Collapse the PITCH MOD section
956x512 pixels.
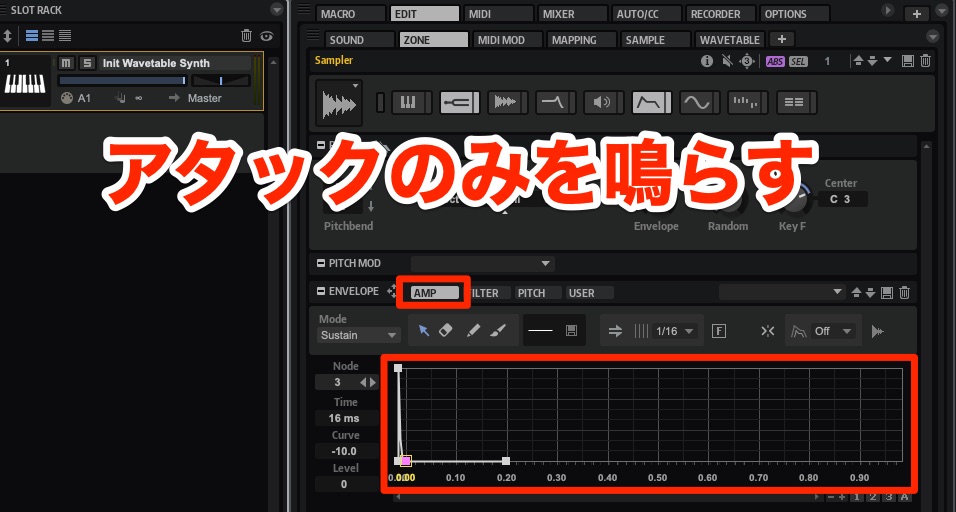coord(321,263)
